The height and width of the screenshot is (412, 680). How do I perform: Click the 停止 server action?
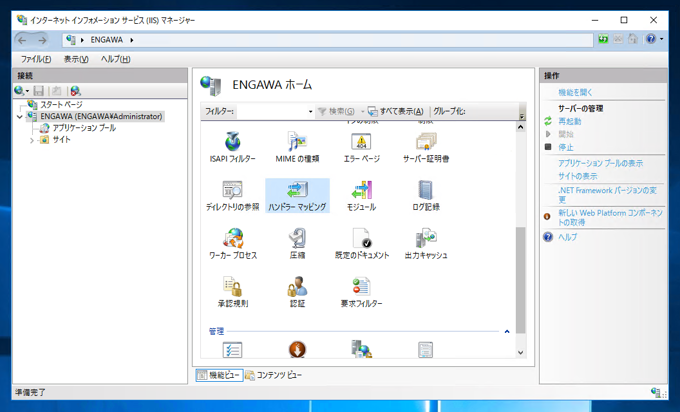tap(566, 147)
